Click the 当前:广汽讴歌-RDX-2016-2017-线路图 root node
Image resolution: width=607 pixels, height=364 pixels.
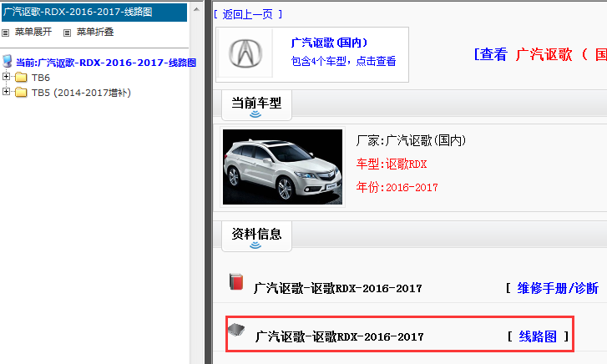pos(106,63)
